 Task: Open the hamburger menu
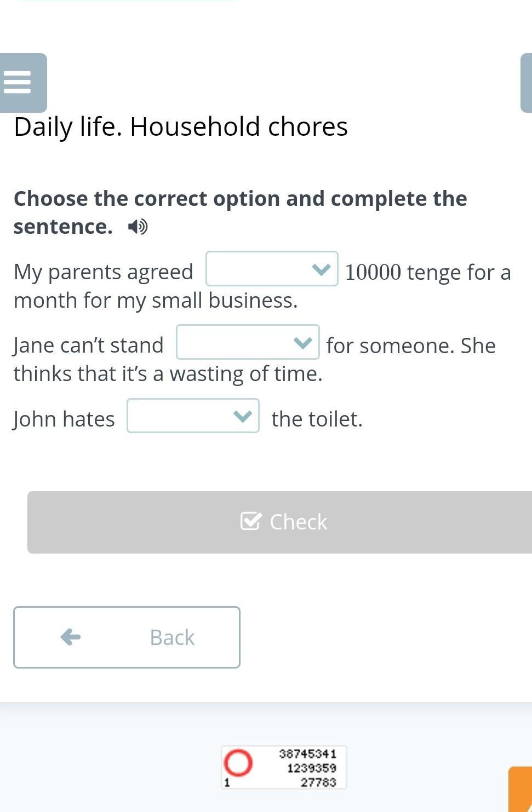point(18,83)
